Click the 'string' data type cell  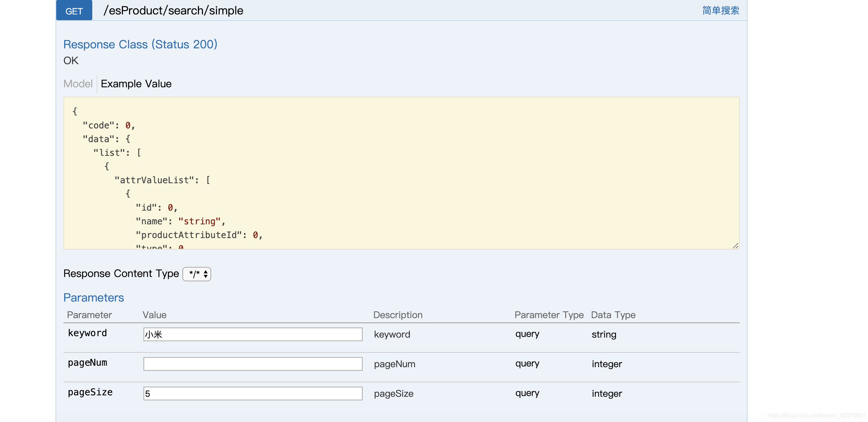tap(604, 334)
